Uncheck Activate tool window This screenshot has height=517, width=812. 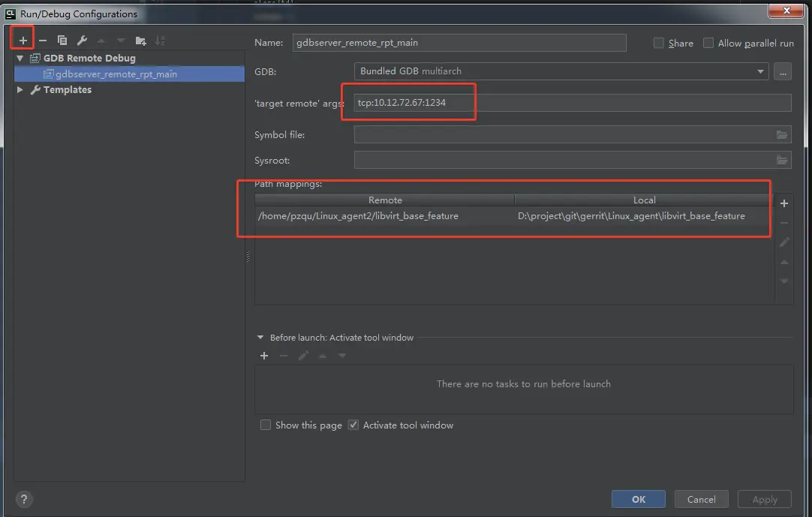353,425
